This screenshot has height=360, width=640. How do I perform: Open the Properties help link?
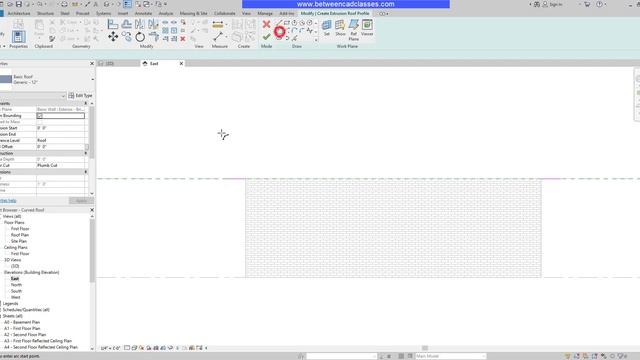(8, 201)
